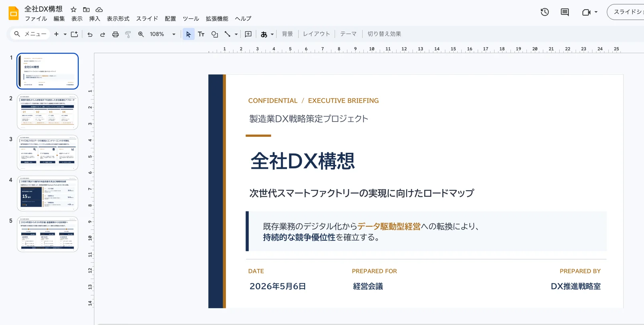Open the Google Slides home icon
644x325 pixels.
14,13
